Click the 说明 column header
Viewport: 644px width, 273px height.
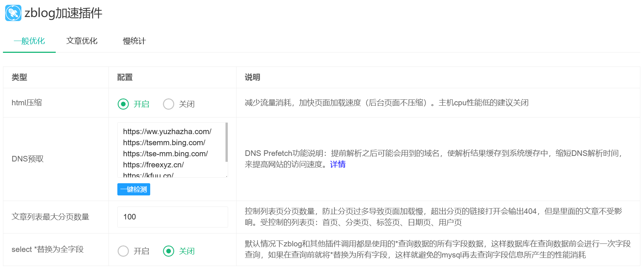point(252,77)
